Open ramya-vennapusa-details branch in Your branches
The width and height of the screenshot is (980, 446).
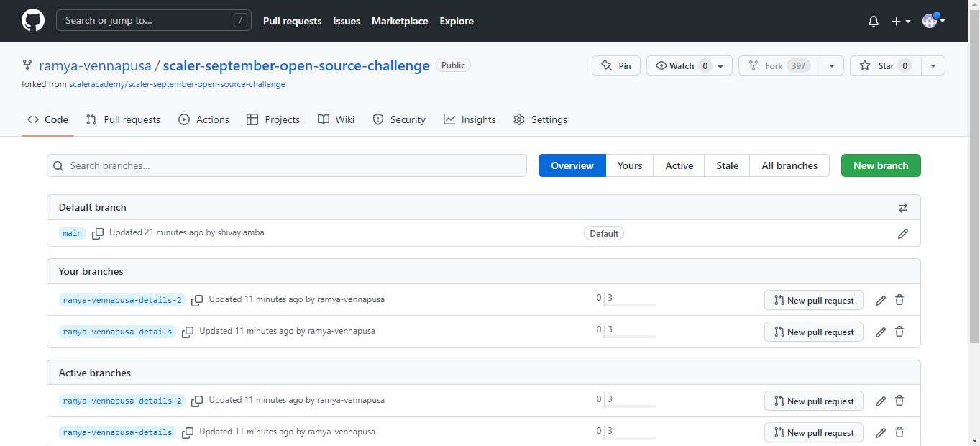pyautogui.click(x=118, y=332)
